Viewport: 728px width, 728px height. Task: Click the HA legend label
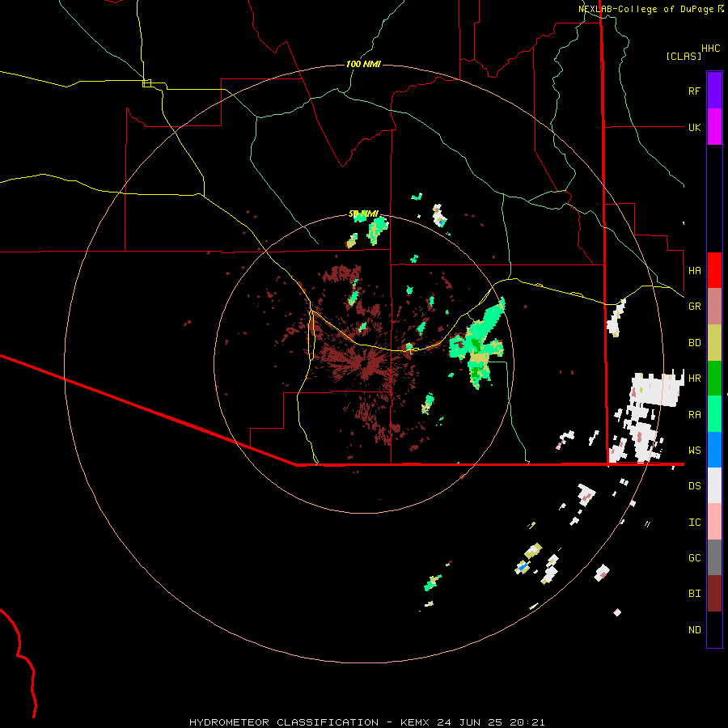click(x=694, y=271)
